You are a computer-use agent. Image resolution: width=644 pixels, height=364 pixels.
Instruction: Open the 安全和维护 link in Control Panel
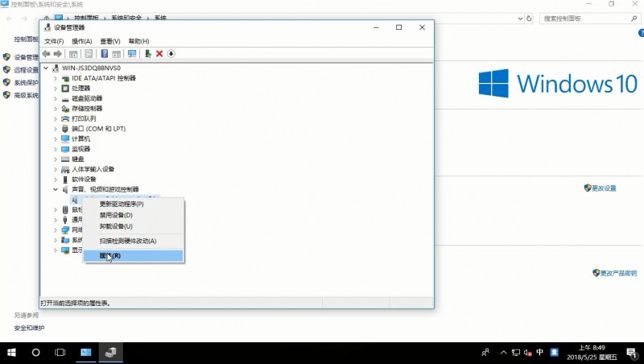(x=29, y=328)
